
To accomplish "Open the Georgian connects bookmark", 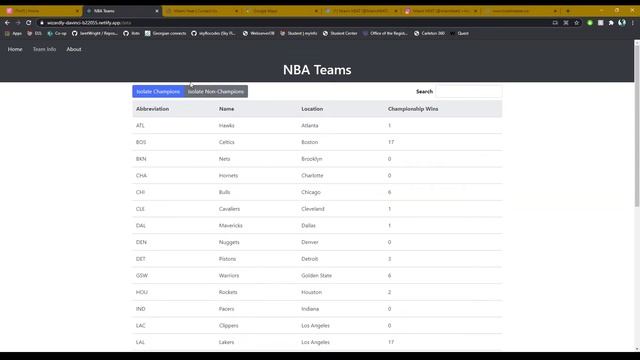I will coord(165,33).
